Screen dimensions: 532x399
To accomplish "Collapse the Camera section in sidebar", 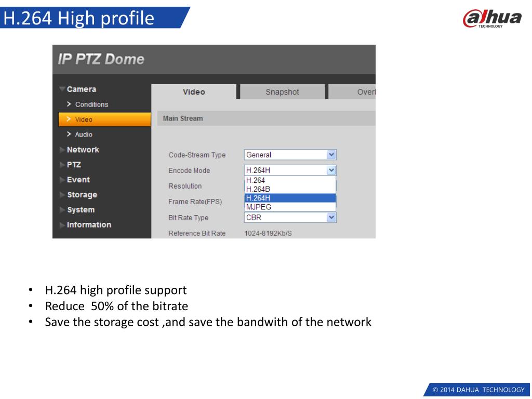I will click(x=78, y=89).
